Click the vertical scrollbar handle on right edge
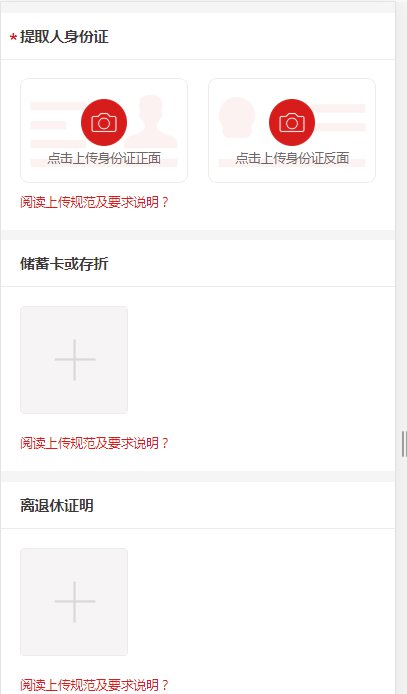 point(404,444)
